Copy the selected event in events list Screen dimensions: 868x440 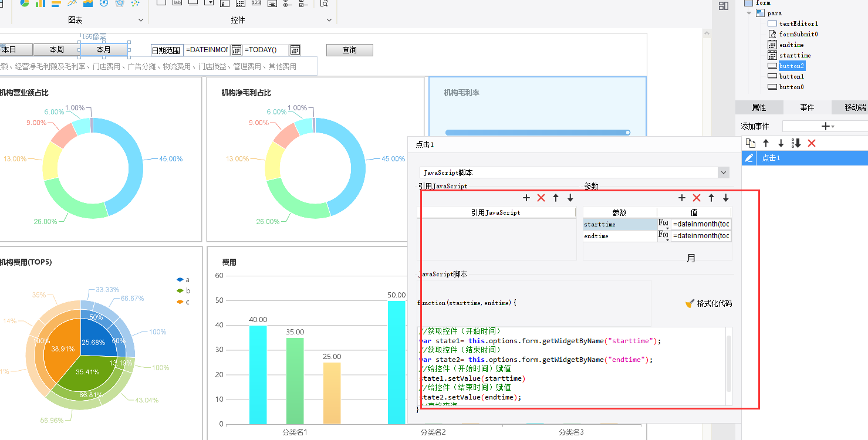click(751, 143)
